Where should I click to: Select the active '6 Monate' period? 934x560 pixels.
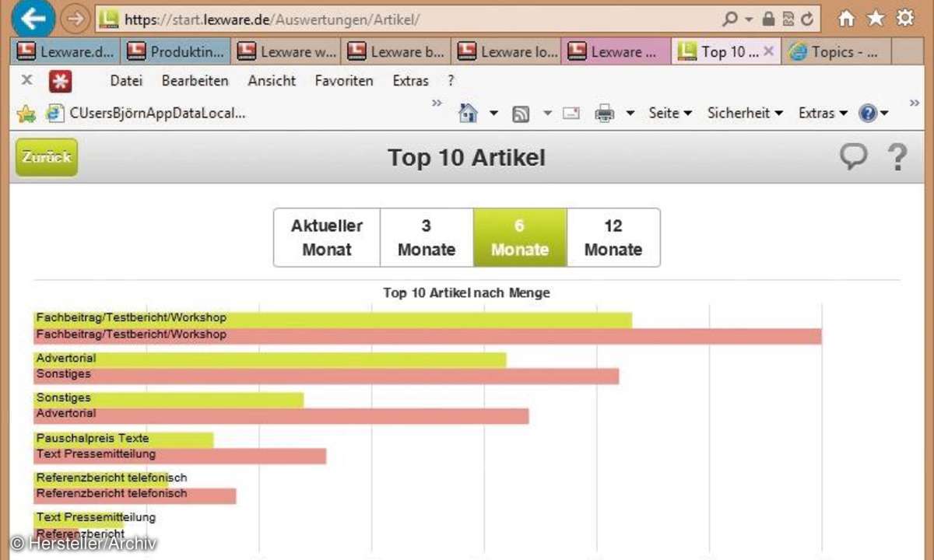[520, 237]
